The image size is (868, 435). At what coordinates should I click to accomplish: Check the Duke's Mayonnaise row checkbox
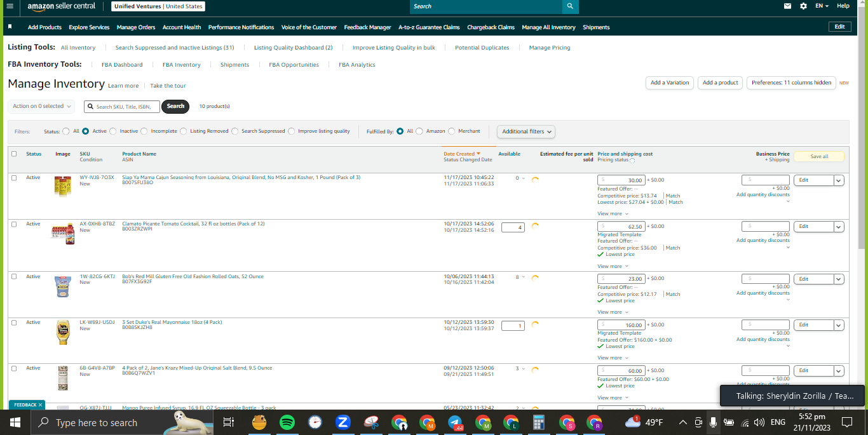pos(14,323)
